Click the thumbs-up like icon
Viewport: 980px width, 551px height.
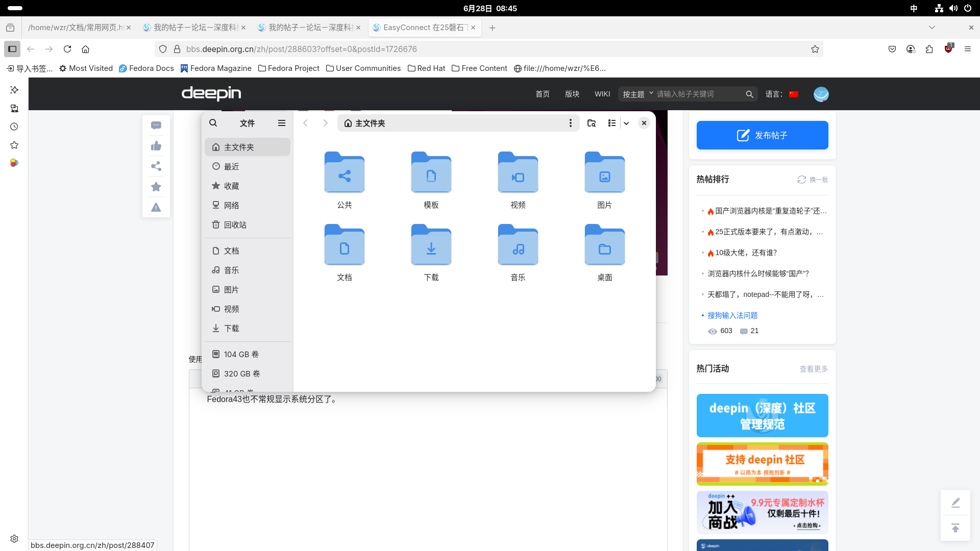pyautogui.click(x=156, y=146)
